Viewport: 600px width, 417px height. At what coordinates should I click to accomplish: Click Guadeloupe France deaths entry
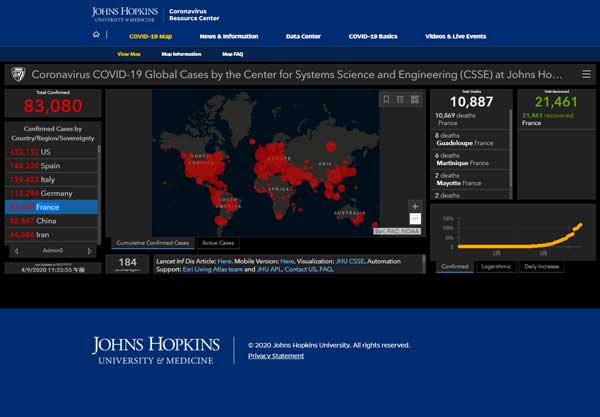point(470,139)
